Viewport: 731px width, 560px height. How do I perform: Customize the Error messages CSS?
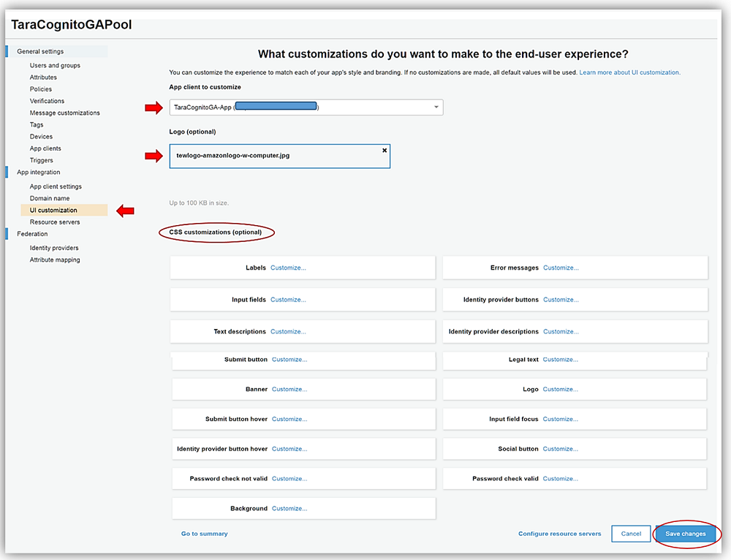click(561, 268)
